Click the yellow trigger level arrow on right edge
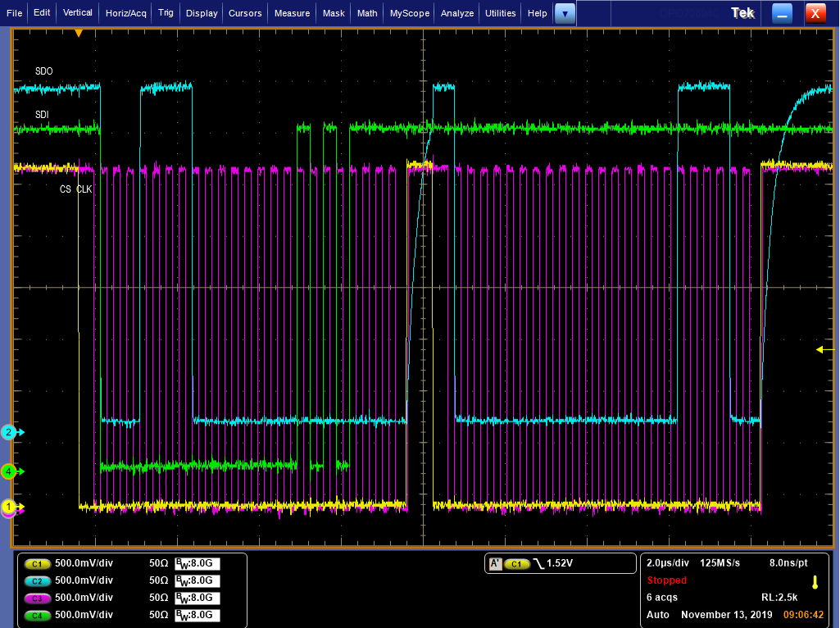The width and height of the screenshot is (840, 628). pyautogui.click(x=824, y=350)
